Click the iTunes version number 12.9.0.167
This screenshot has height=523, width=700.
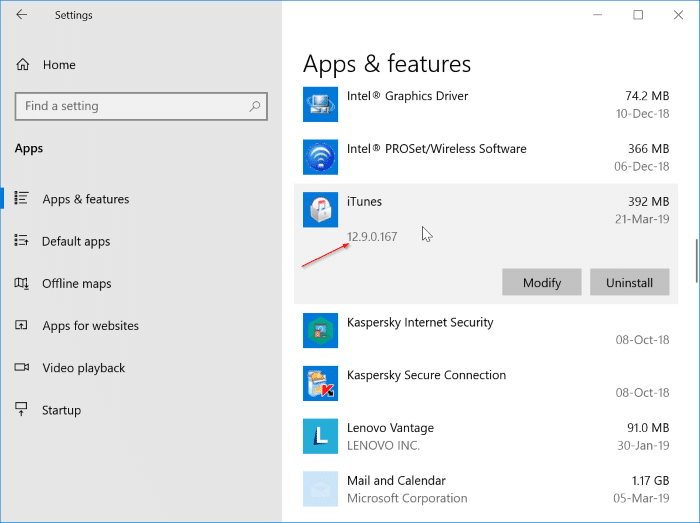[372, 237]
